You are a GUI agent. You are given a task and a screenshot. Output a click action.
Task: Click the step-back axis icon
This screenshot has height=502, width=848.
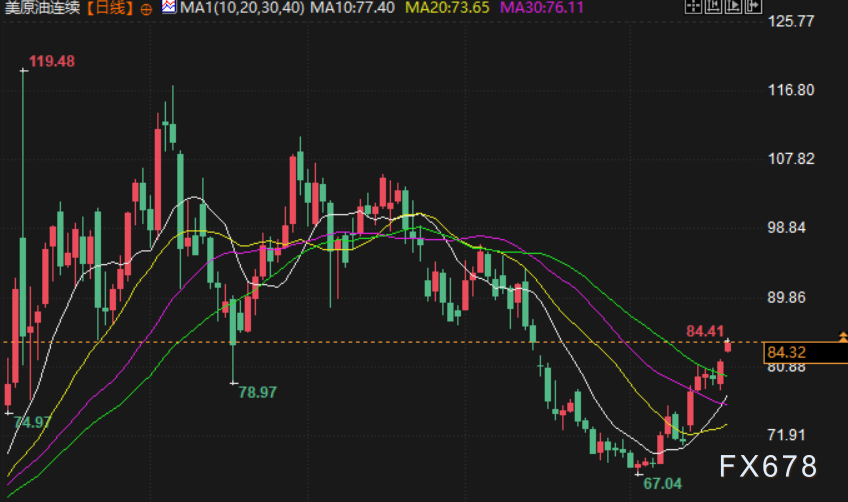(x=713, y=6)
